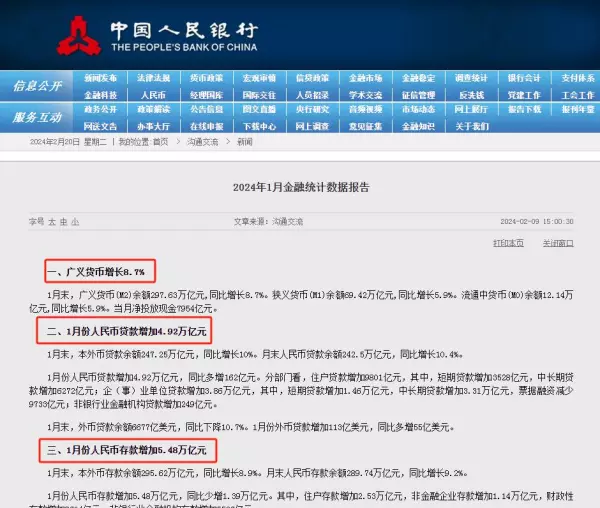Click the heading 二、1月份人民币贷款增加4.92万亿元
The width and height of the screenshot is (600, 508).
(x=126, y=331)
